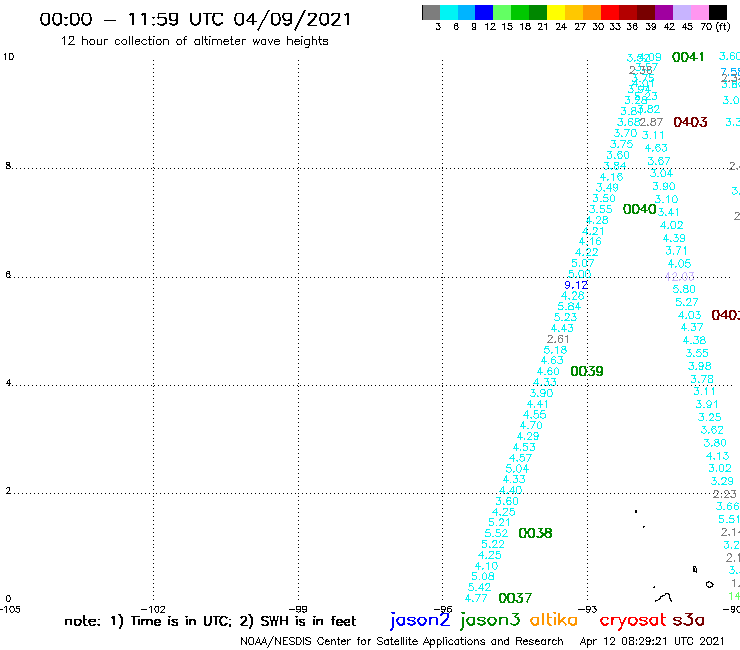Click the wave height value 5.80
The width and height of the screenshot is (740, 650).
coord(684,289)
